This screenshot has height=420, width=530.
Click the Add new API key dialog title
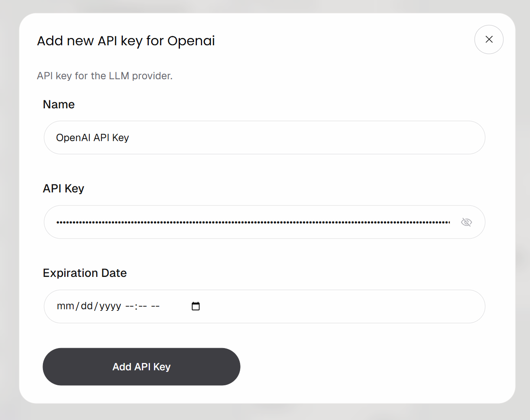coord(125,40)
